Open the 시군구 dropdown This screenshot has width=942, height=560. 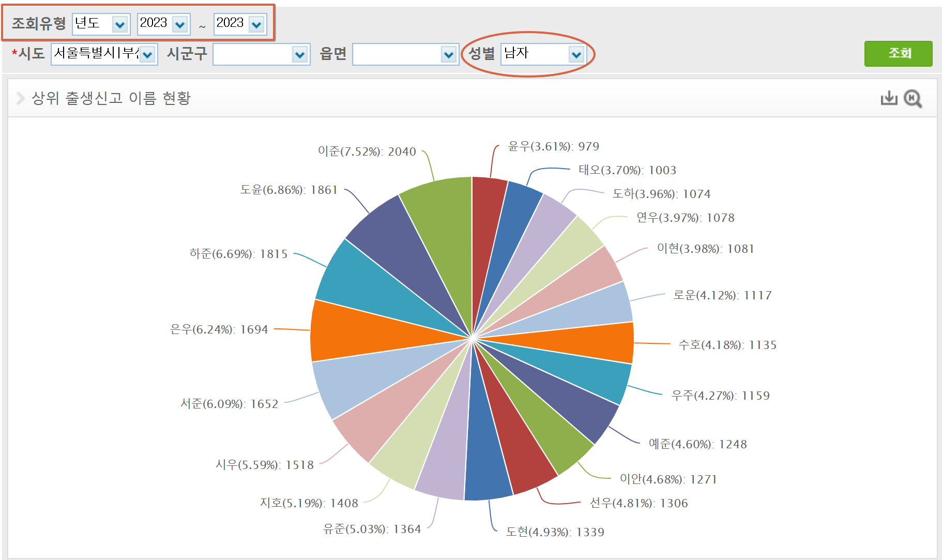pos(262,54)
